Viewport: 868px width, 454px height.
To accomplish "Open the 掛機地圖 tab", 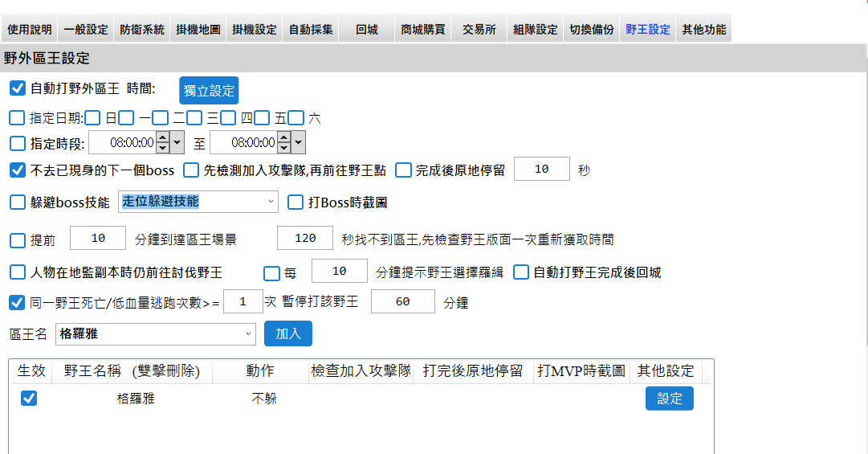I will pyautogui.click(x=198, y=30).
